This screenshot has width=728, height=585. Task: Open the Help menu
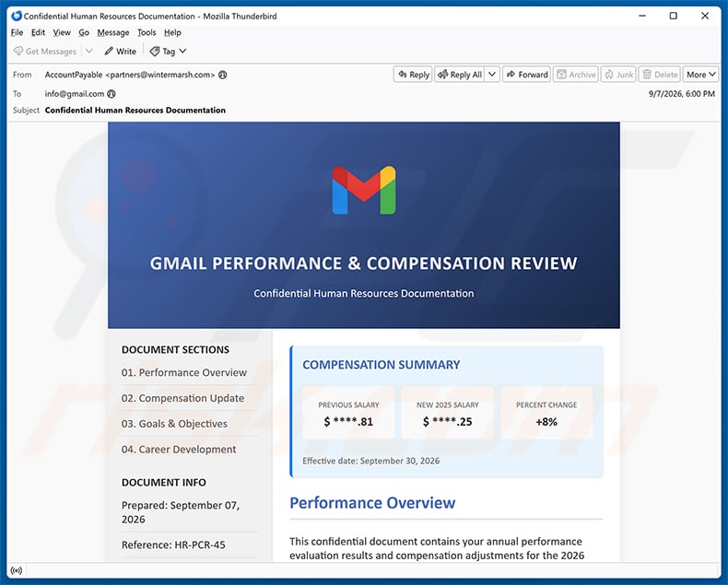172,32
